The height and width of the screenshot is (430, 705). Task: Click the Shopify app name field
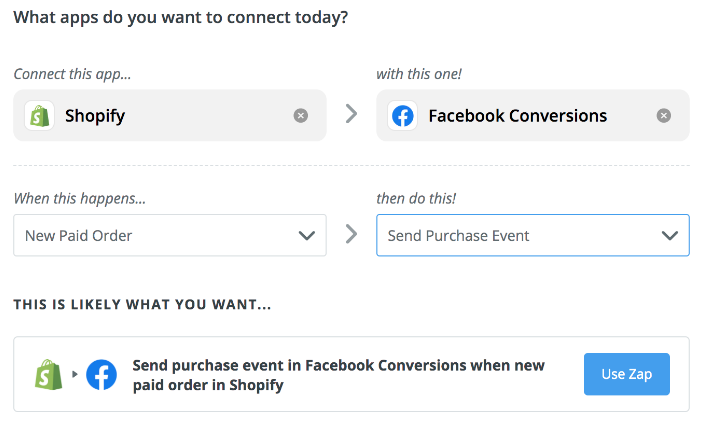(170, 116)
